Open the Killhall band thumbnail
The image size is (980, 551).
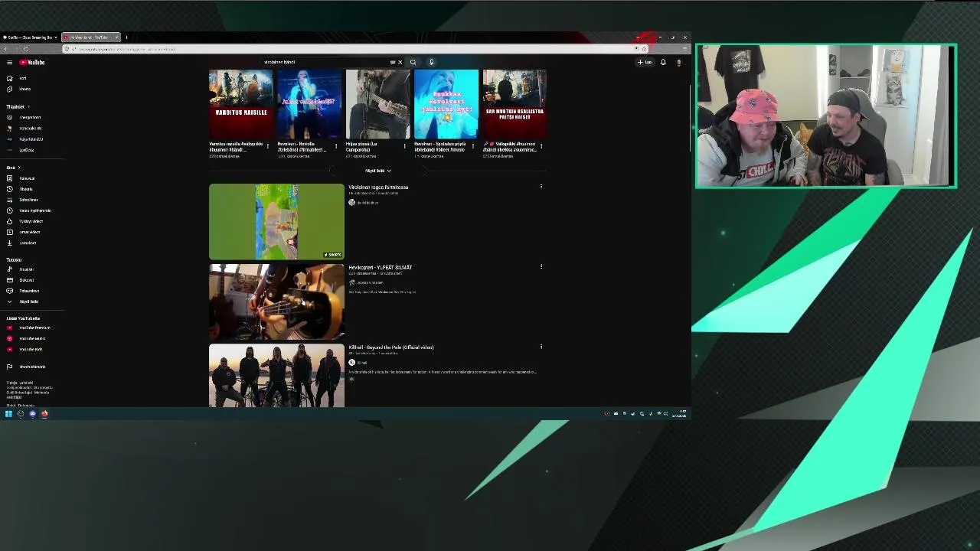[x=276, y=376]
